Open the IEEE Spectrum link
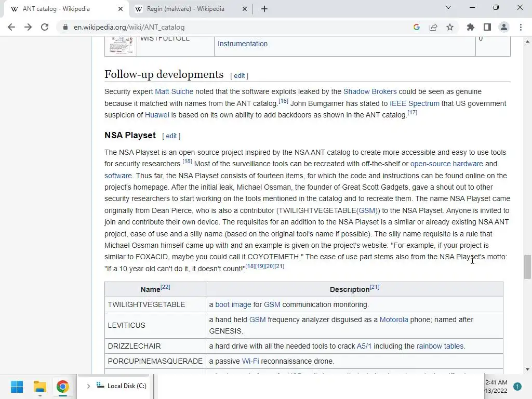The width and height of the screenshot is (532, 399). pyautogui.click(x=414, y=103)
